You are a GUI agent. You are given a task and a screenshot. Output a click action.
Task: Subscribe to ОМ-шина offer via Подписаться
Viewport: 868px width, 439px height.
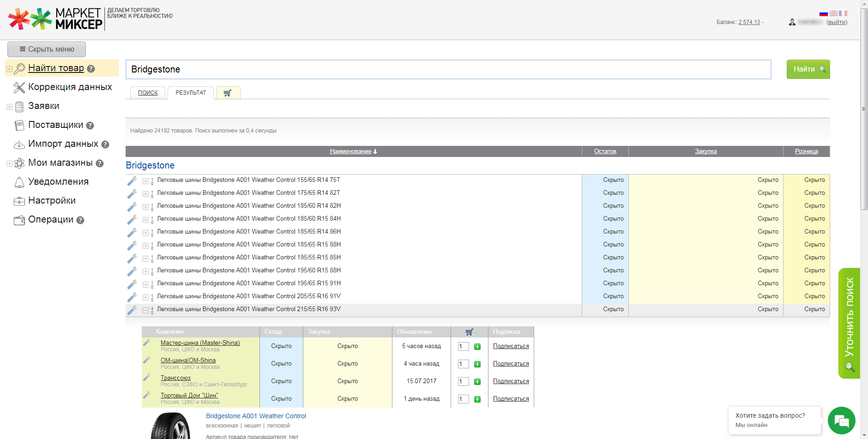(x=511, y=364)
